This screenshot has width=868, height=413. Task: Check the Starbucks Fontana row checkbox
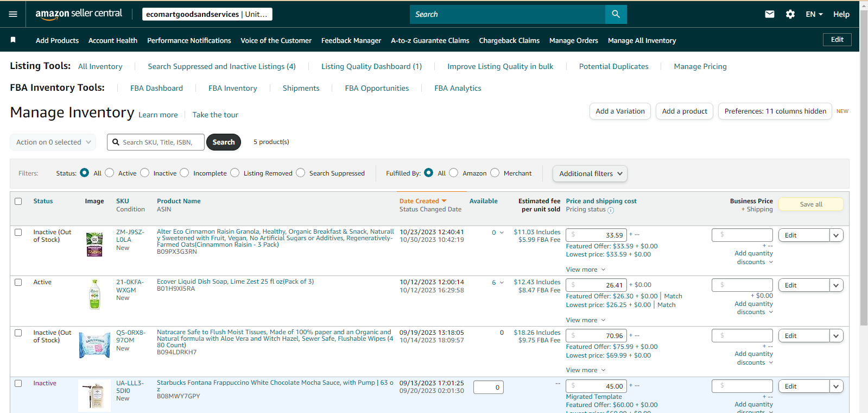click(18, 383)
